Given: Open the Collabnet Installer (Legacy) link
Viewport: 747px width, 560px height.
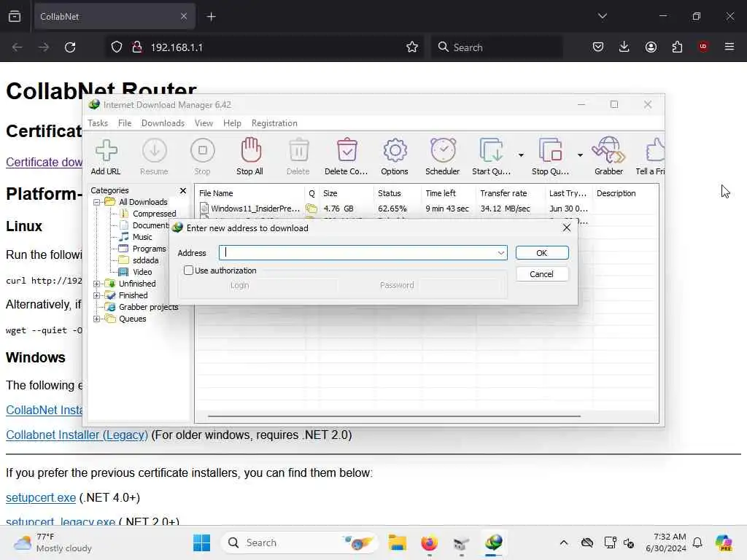Looking at the screenshot, I should (x=77, y=435).
